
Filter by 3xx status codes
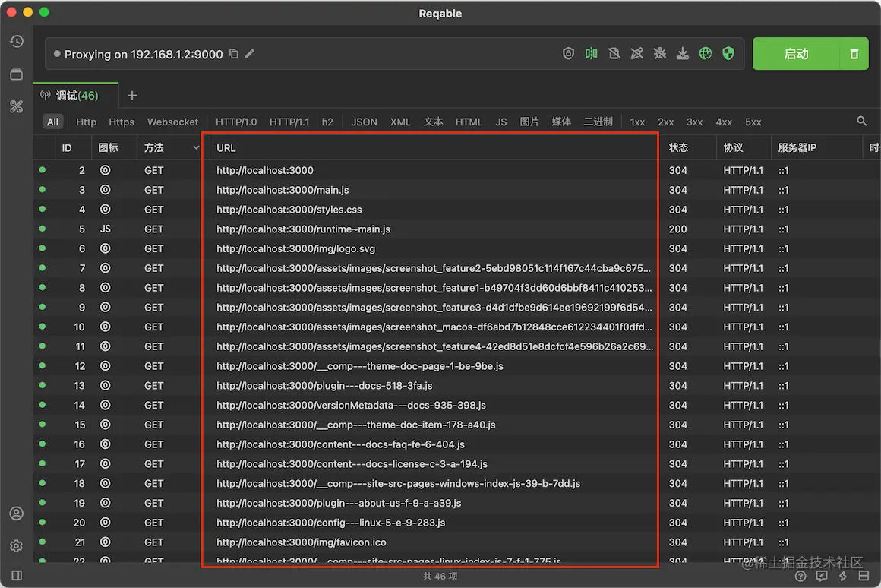coord(694,122)
